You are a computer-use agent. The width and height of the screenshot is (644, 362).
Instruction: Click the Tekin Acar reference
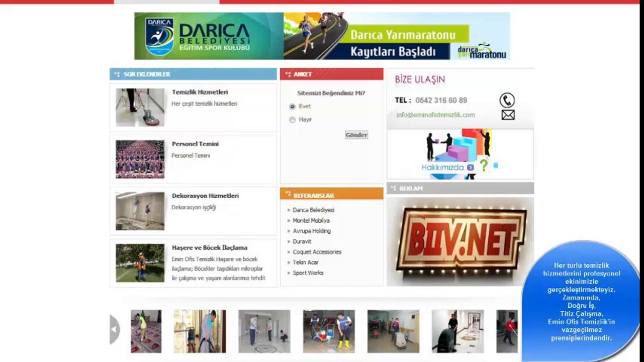(x=306, y=262)
